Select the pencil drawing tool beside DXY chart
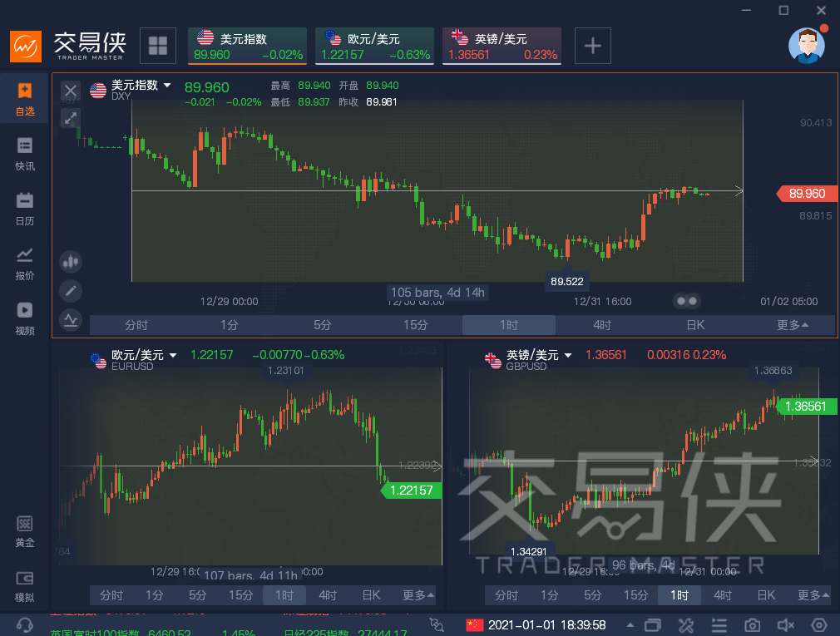Image resolution: width=840 pixels, height=636 pixels. pyautogui.click(x=71, y=290)
